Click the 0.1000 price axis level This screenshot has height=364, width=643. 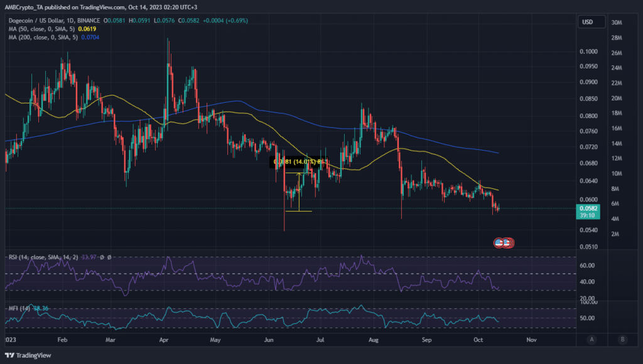click(x=588, y=51)
